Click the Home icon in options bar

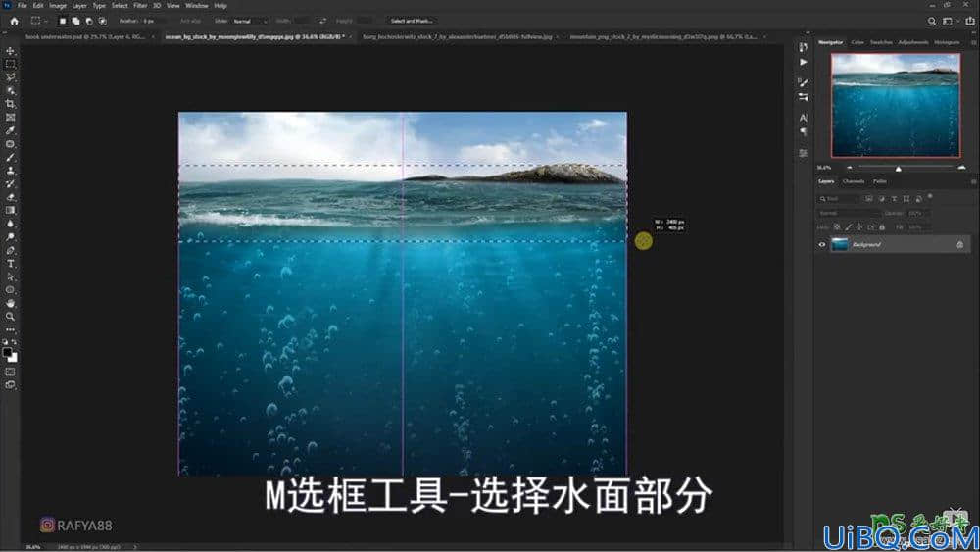click(x=14, y=21)
